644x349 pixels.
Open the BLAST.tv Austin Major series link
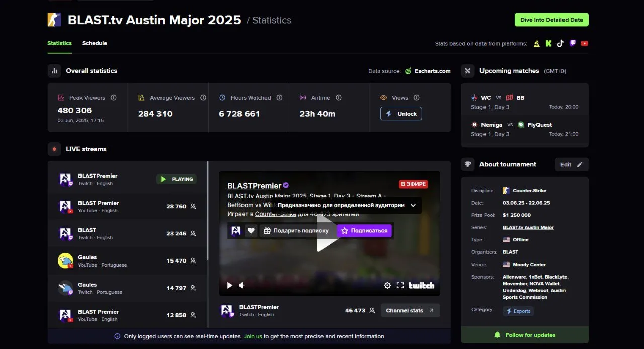click(528, 228)
